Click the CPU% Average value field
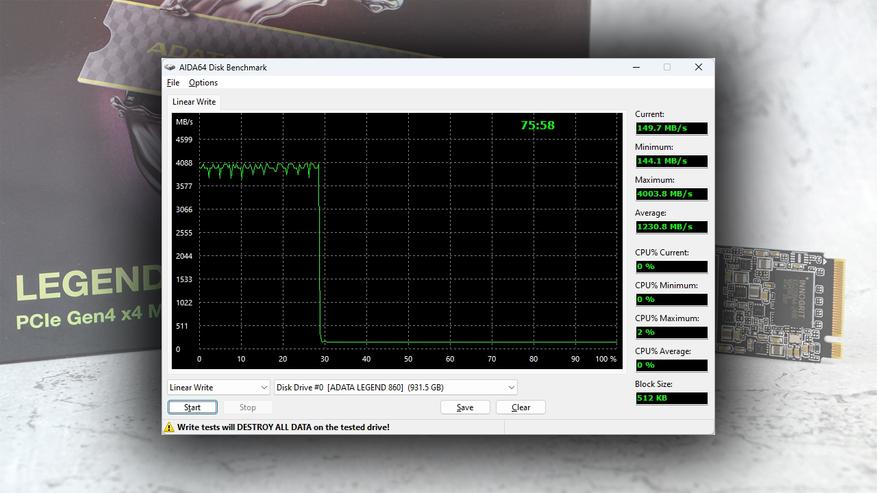The width and height of the screenshot is (877, 493). 671,365
